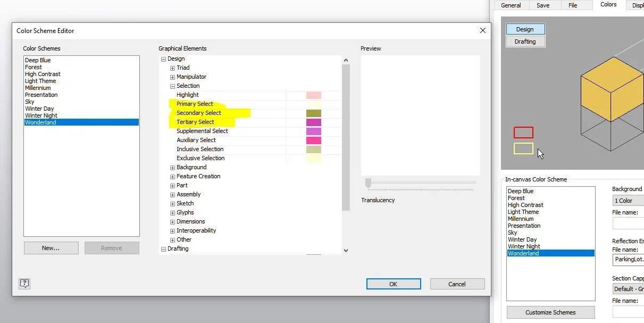Expand the Assembly node
This screenshot has width=644, height=323.
[172, 195]
